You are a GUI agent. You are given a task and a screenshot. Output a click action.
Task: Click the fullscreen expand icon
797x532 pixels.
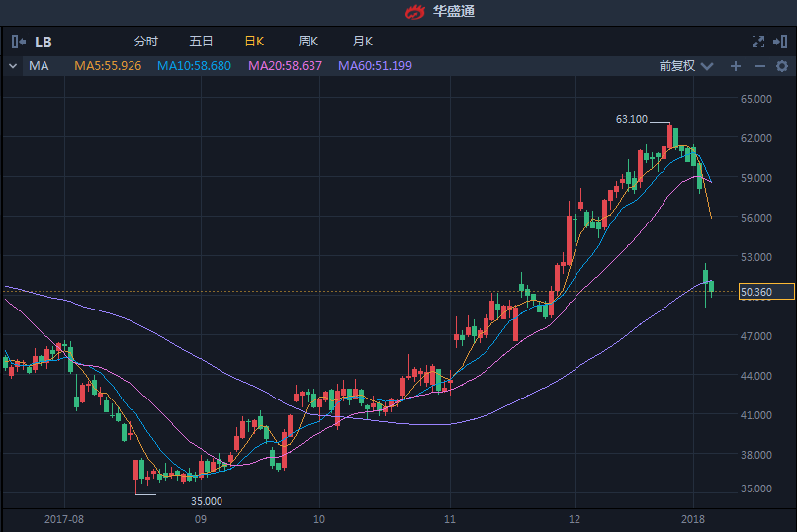pyautogui.click(x=758, y=42)
